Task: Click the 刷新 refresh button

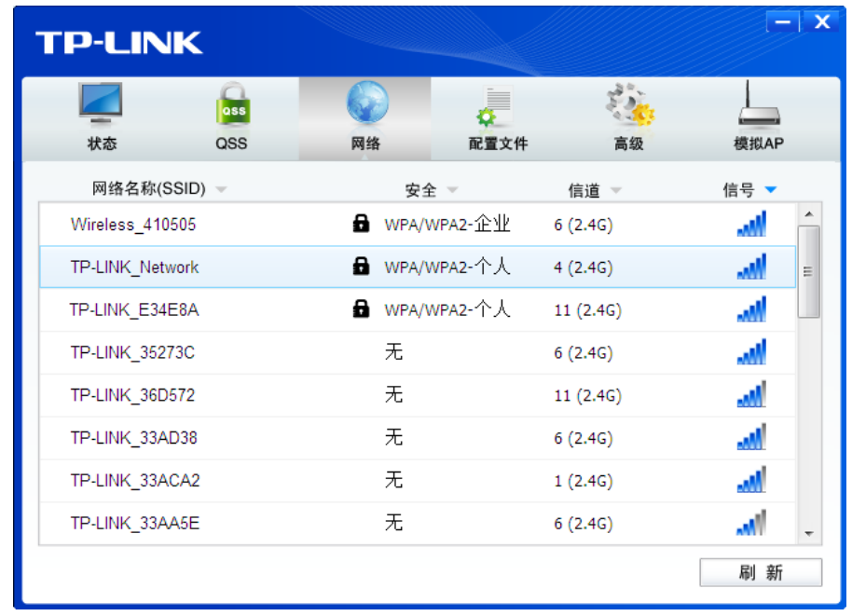Action: coord(761,572)
